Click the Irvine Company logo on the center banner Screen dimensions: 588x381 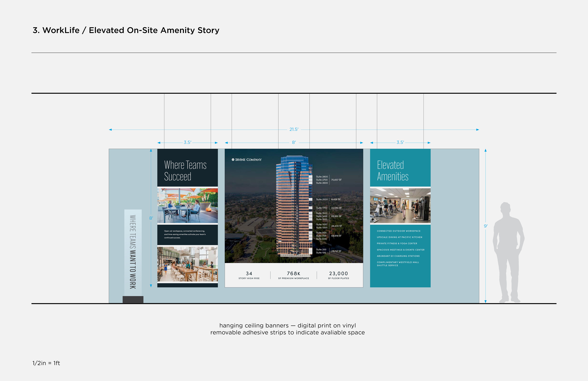tap(247, 160)
